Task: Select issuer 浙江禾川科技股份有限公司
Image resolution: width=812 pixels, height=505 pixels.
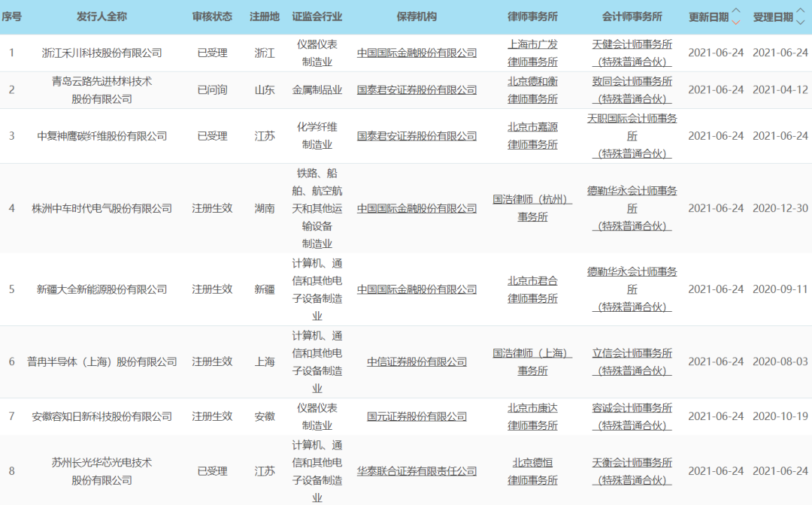Action: coord(101,53)
